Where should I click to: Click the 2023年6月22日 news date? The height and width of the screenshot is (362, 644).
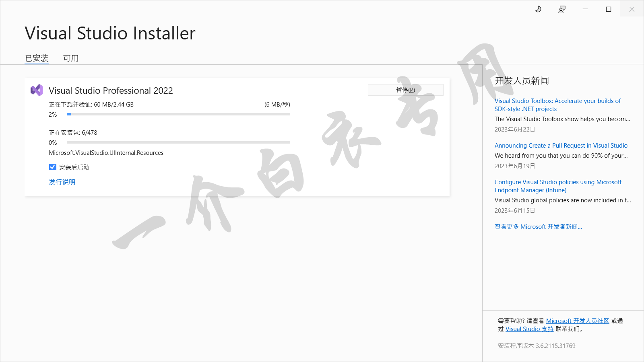[x=515, y=130]
